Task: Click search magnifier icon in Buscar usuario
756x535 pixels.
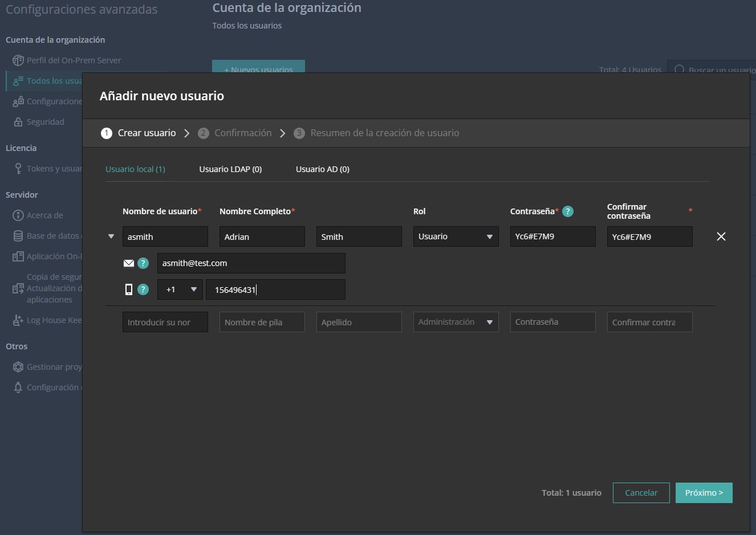Action: coord(680,70)
